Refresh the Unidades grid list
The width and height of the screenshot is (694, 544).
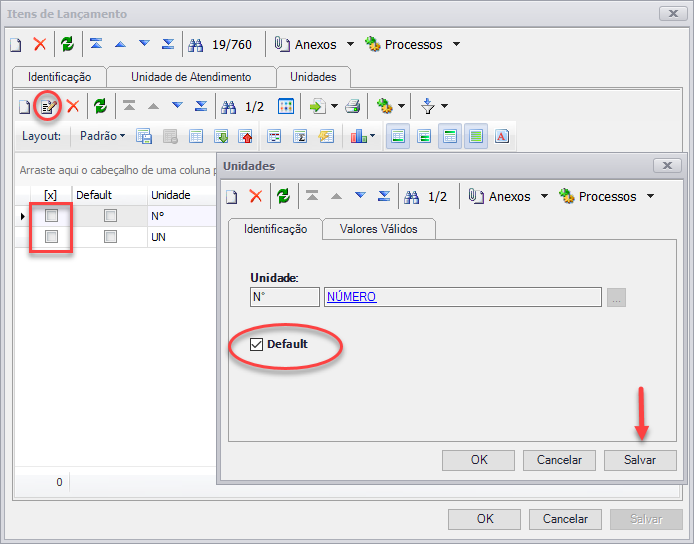coord(100,106)
